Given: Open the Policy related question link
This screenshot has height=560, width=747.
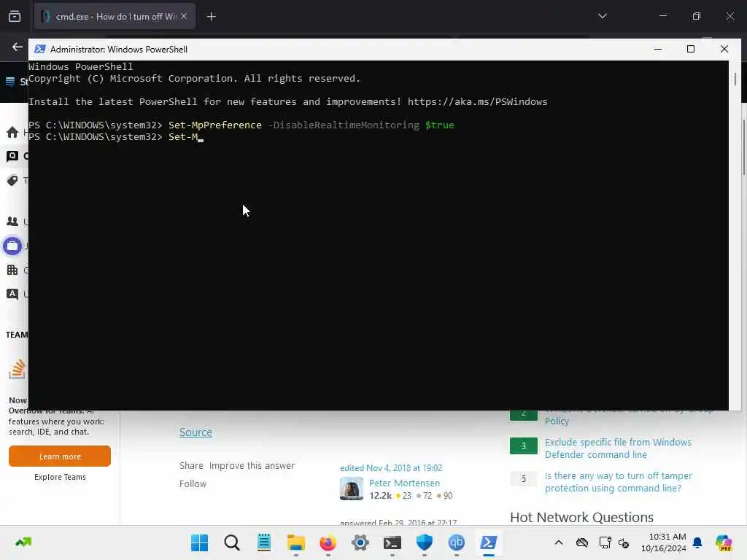Looking at the screenshot, I should coord(557,421).
